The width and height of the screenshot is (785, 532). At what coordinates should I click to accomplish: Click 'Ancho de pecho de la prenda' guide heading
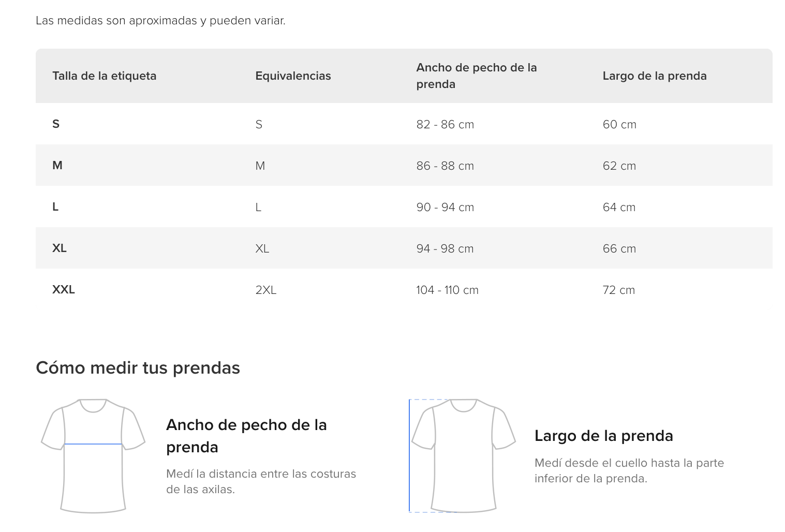point(246,436)
